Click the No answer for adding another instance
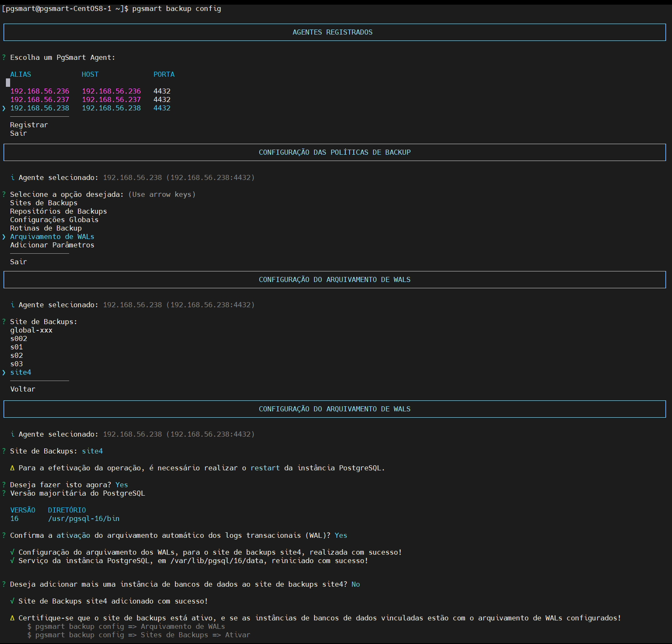This screenshot has height=644, width=672. click(356, 584)
